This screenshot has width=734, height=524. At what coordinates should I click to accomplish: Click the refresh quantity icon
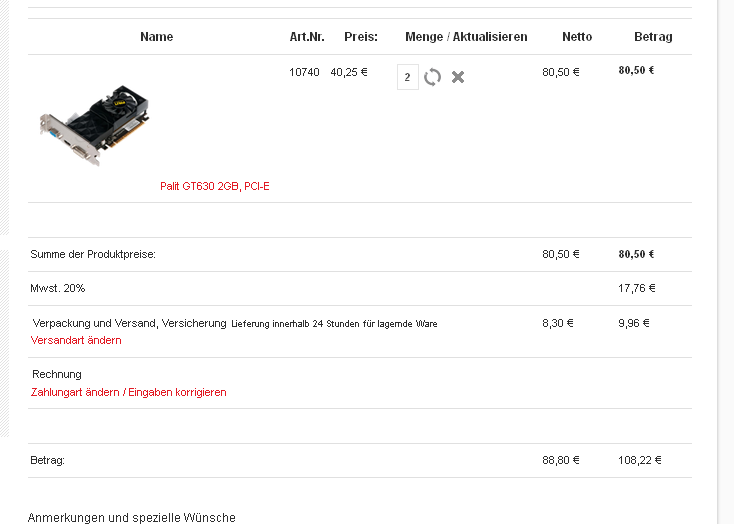pos(432,77)
